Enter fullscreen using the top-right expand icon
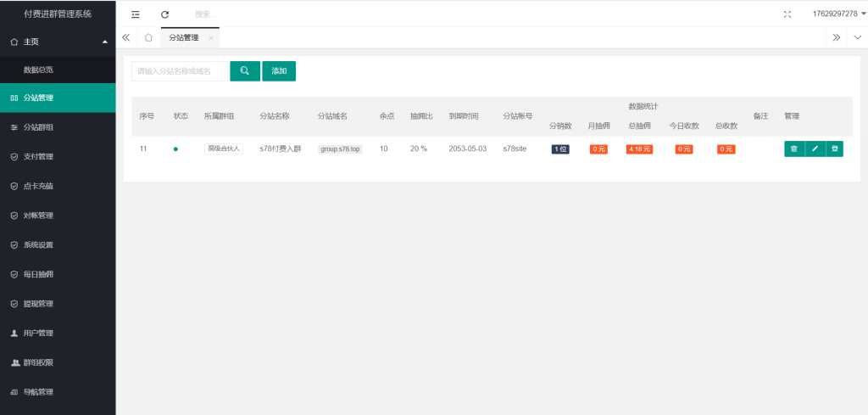The width and height of the screenshot is (868, 415). click(x=787, y=14)
